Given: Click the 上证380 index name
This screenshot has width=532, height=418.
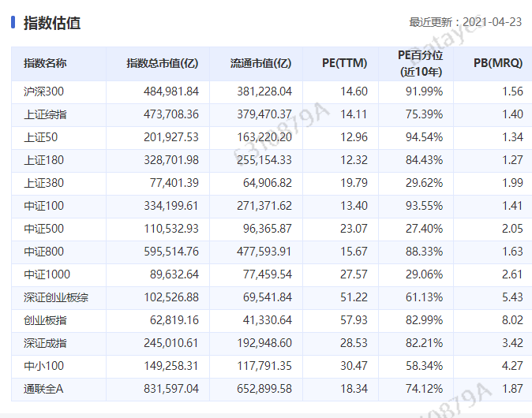Looking at the screenshot, I should [43, 183].
